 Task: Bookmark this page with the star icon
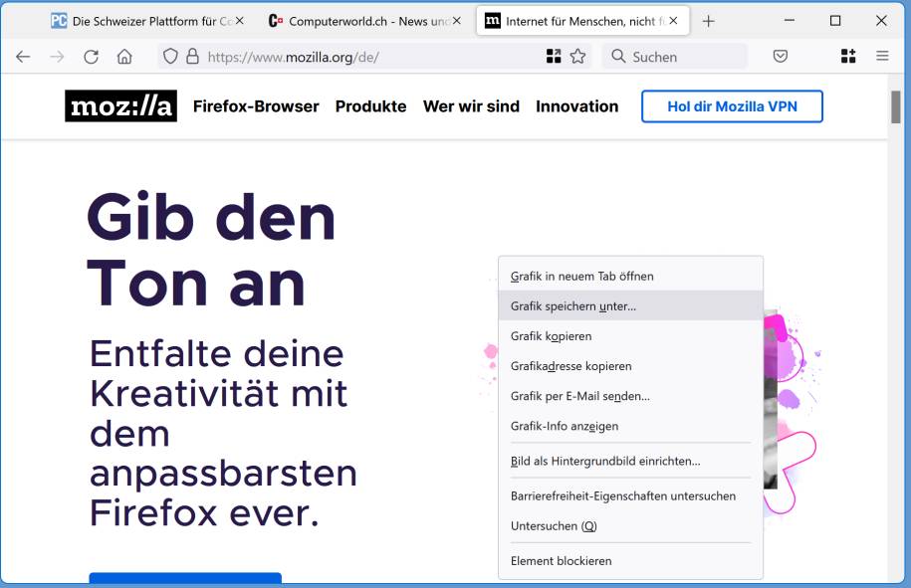pyautogui.click(x=577, y=57)
